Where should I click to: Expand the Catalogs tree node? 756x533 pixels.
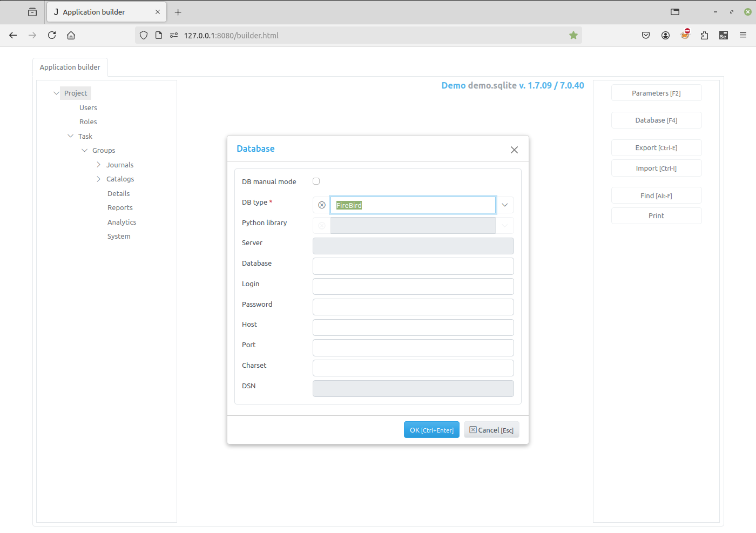98,179
